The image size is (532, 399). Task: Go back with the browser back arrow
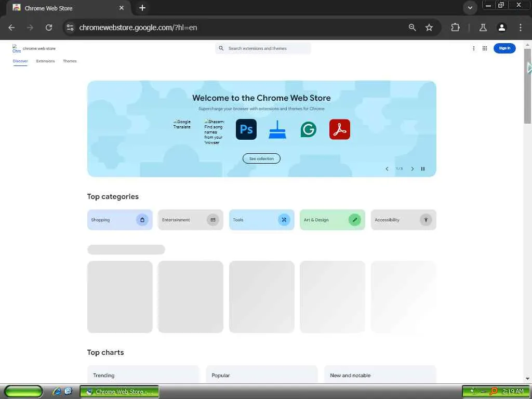pyautogui.click(x=11, y=28)
